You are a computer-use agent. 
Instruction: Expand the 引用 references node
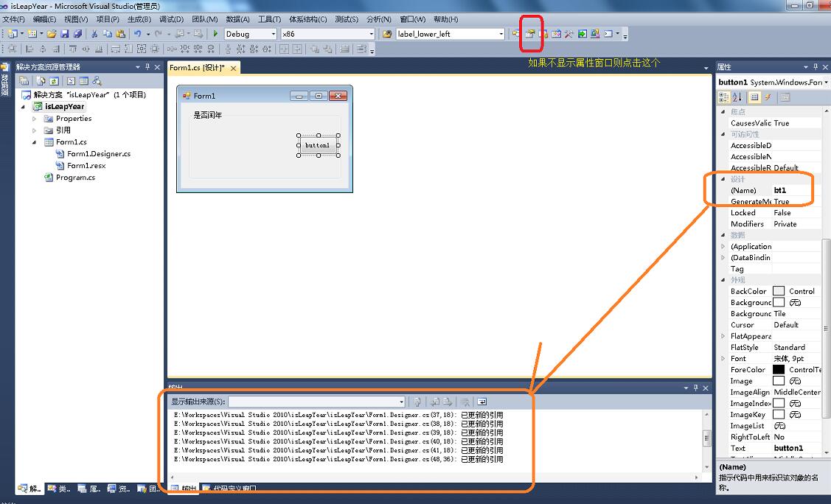(35, 130)
